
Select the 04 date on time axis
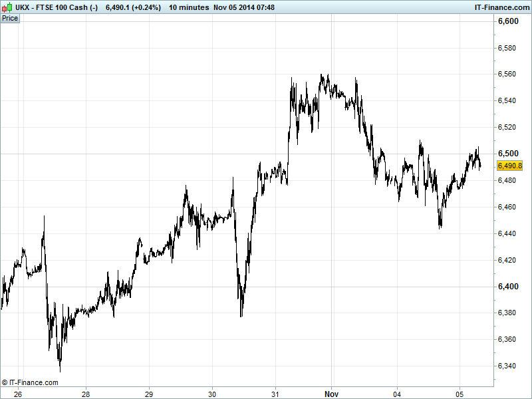(x=398, y=394)
